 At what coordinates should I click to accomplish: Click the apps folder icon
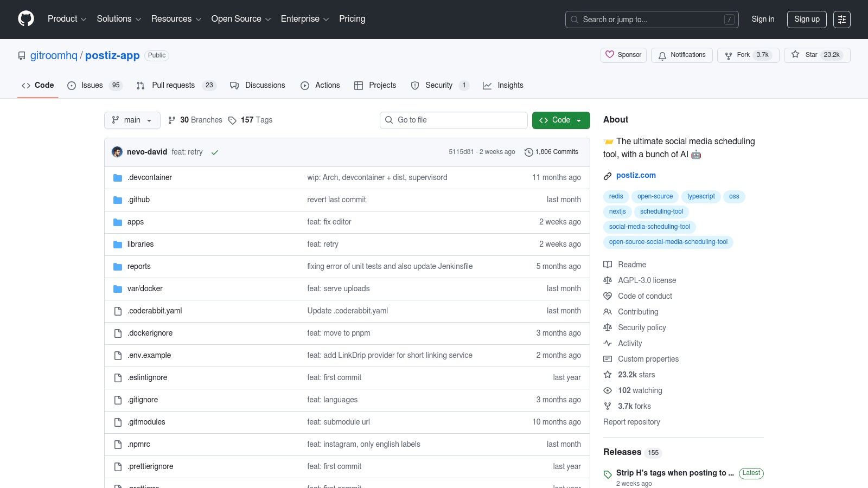(x=118, y=222)
